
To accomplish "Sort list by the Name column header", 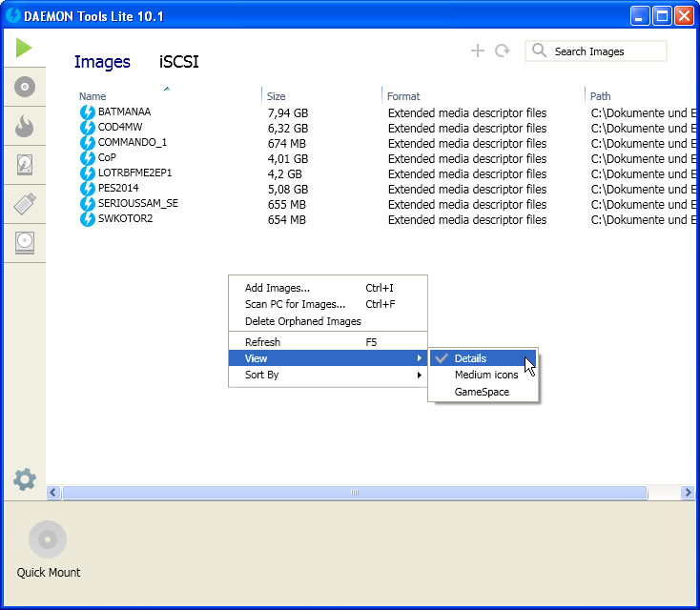I will pyautogui.click(x=93, y=96).
